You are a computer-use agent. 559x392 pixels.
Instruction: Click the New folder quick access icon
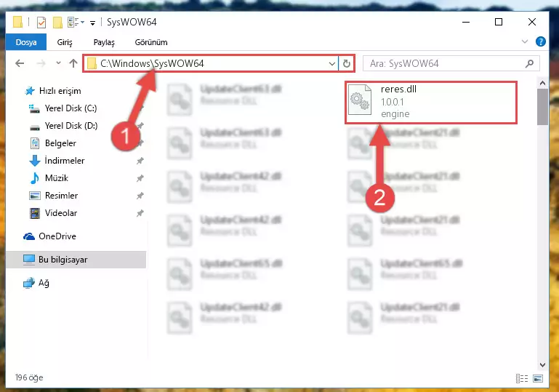[57, 22]
